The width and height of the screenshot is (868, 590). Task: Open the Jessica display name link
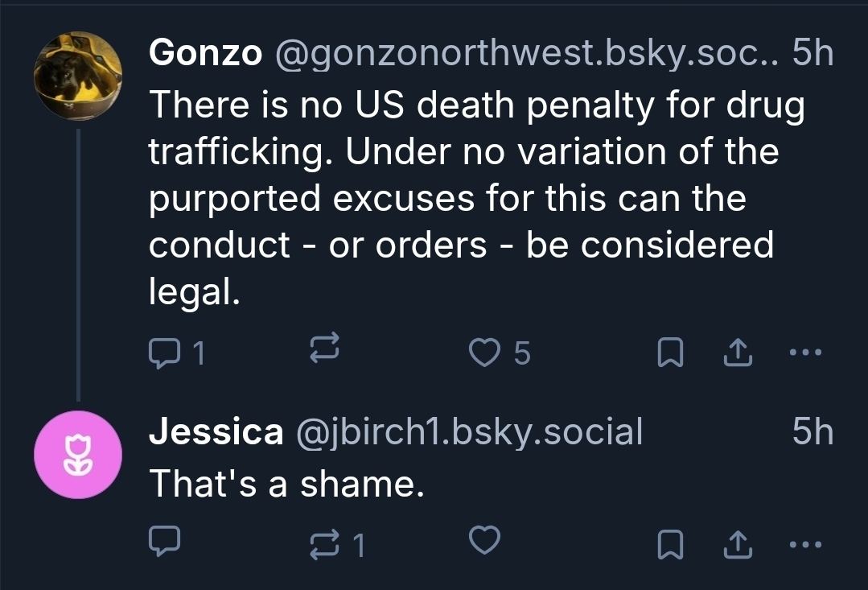(x=216, y=432)
